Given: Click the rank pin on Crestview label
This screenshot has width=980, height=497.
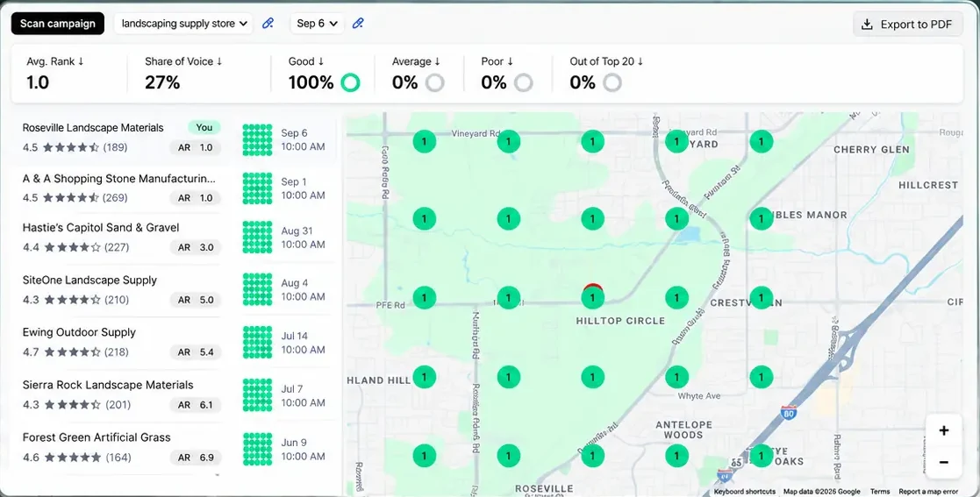Looking at the screenshot, I should click(x=762, y=297).
